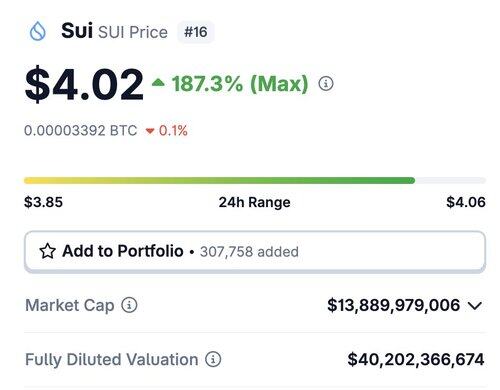The height and width of the screenshot is (390, 500).
Task: Click the 0.00003392 BTC price text
Action: pyautogui.click(x=81, y=130)
